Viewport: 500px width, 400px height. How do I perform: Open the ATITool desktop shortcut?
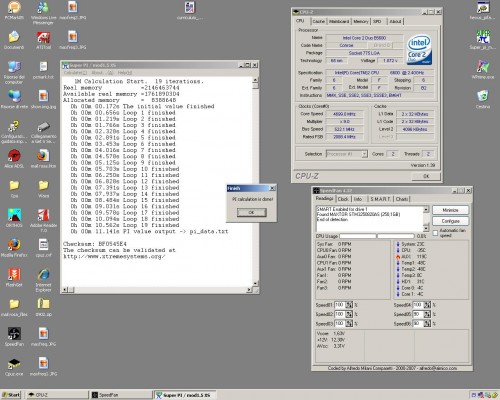point(43,41)
